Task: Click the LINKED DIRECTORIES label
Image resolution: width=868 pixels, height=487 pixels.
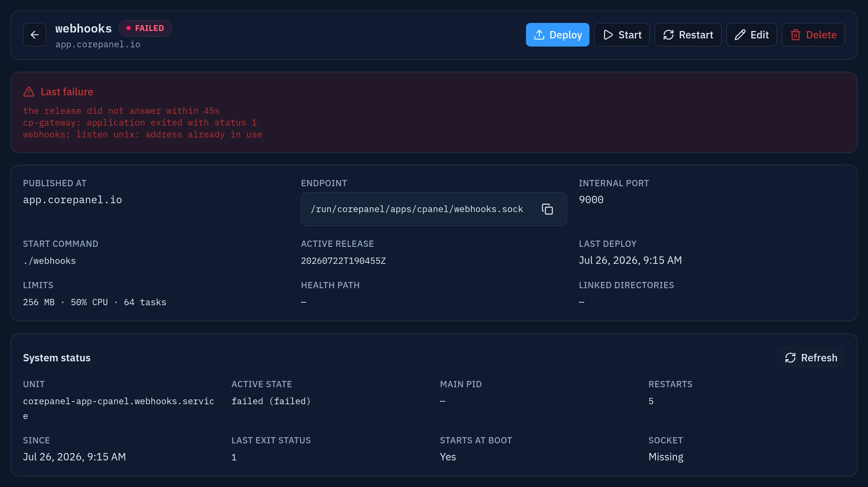Action: pos(626,285)
